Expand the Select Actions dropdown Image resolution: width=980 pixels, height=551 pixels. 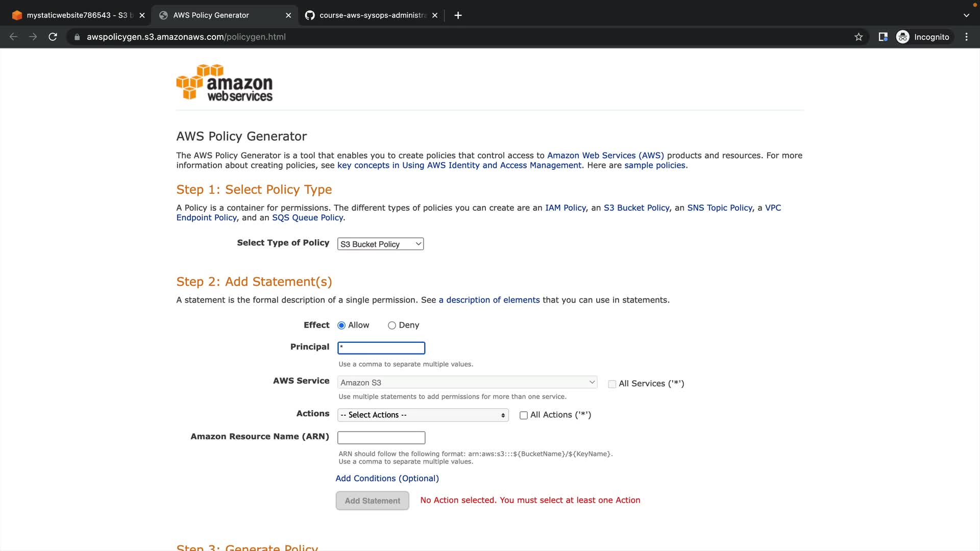423,415
